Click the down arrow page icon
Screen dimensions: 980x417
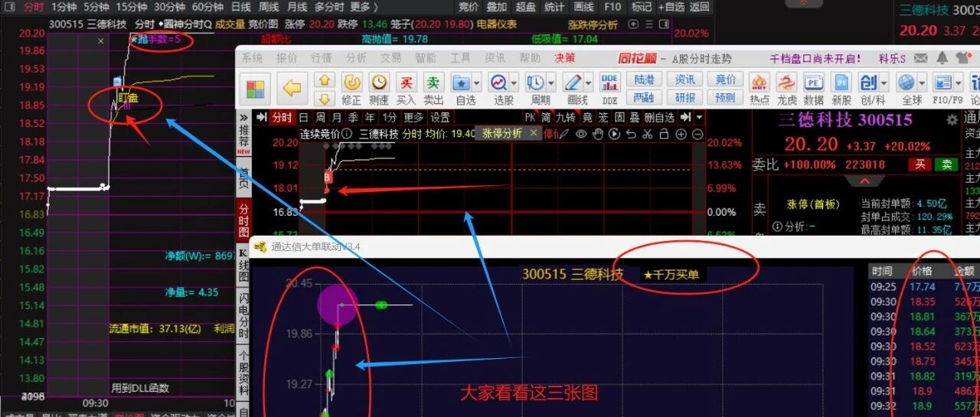coord(325,98)
